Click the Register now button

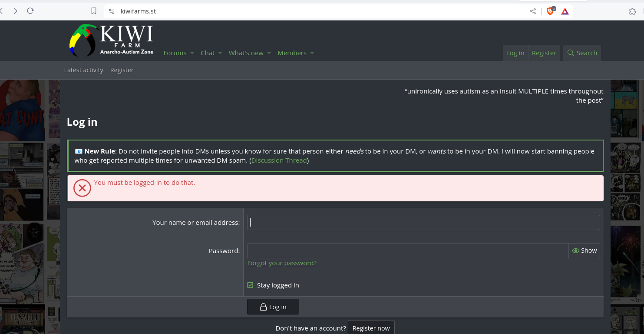[371, 328]
